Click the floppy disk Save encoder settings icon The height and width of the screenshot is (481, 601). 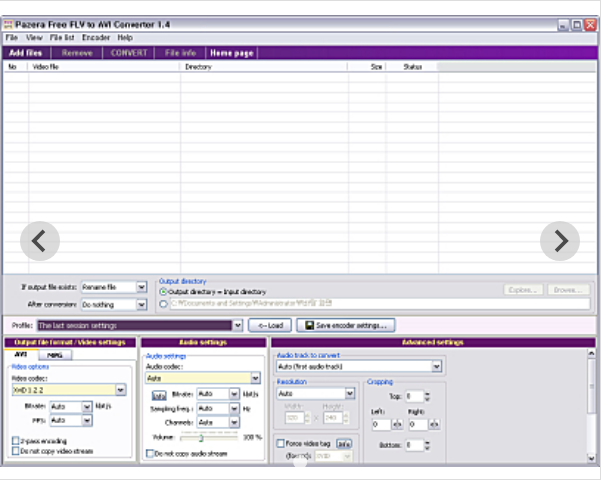click(x=309, y=325)
